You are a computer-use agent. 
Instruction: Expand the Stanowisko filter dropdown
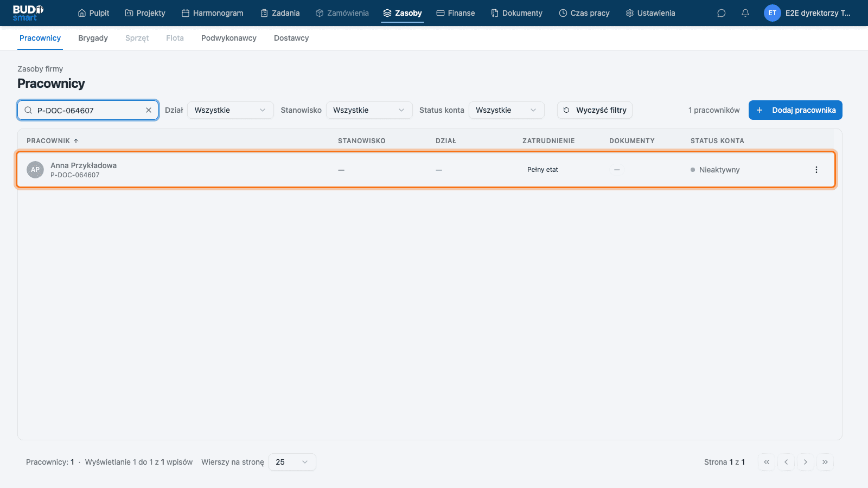coord(369,110)
